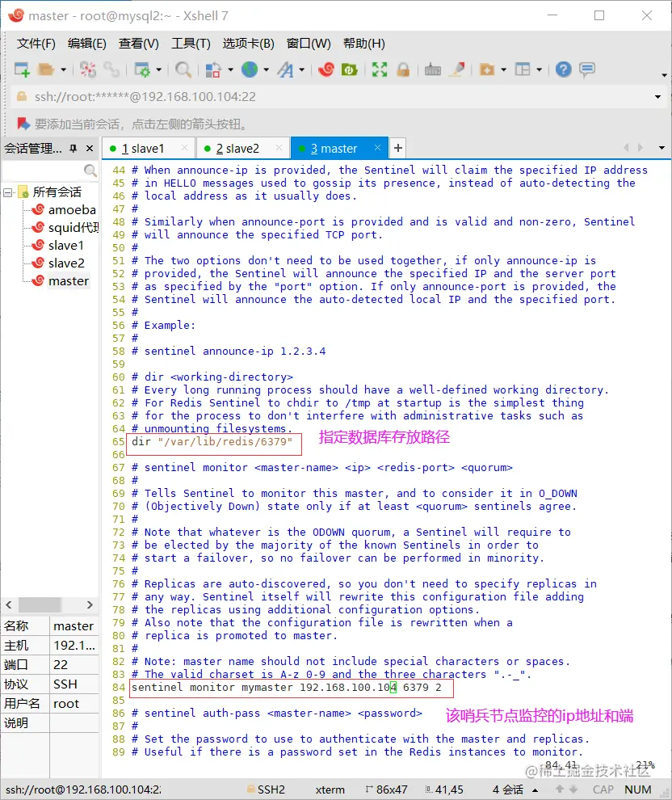Image resolution: width=672 pixels, height=800 pixels.
Task: Add a new tab with plus button
Action: (x=398, y=148)
